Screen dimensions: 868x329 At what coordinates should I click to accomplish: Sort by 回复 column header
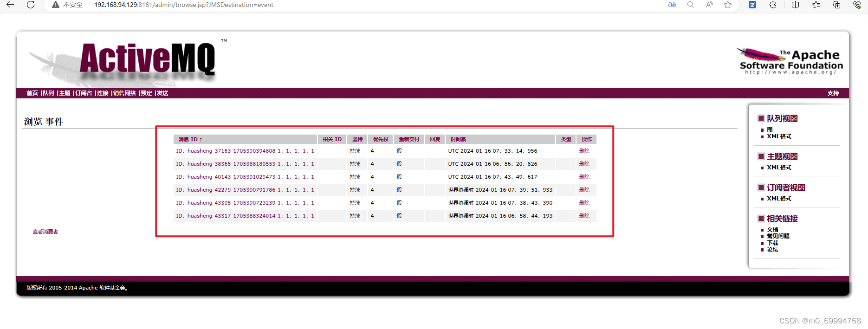tap(435, 139)
